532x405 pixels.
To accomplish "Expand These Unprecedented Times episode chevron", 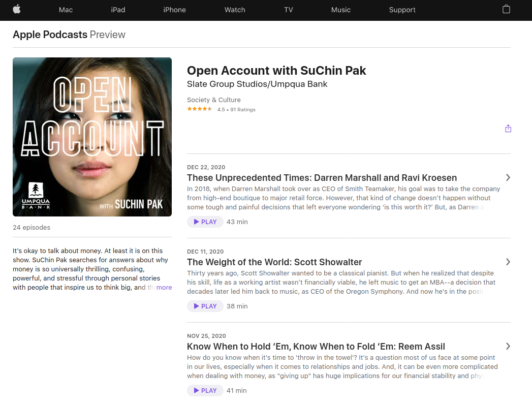I will pyautogui.click(x=508, y=177).
